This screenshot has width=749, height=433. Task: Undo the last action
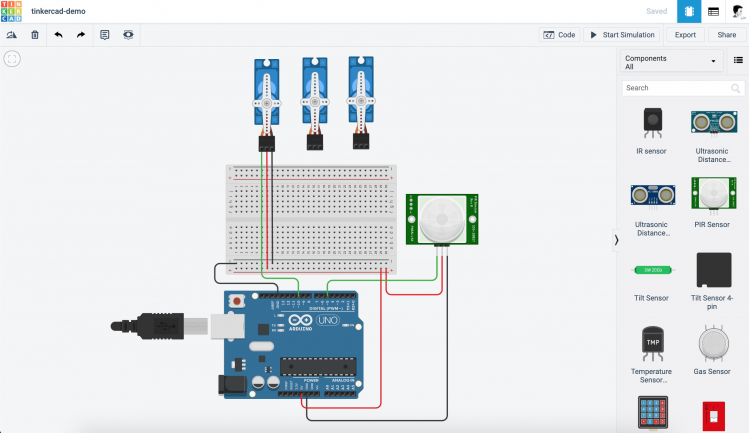(58, 35)
